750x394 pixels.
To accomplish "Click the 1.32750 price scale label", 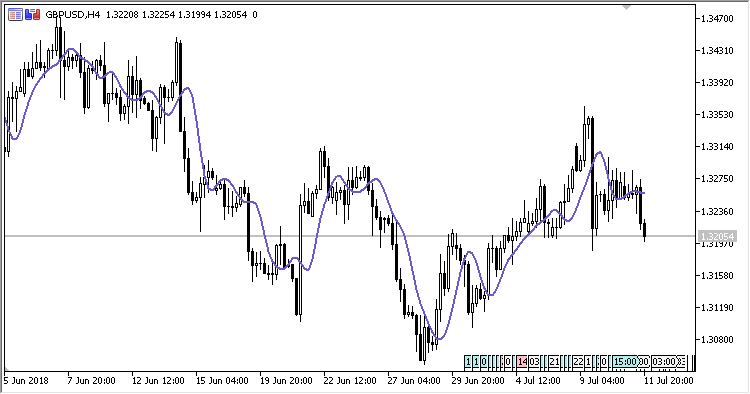I will click(x=717, y=179).
